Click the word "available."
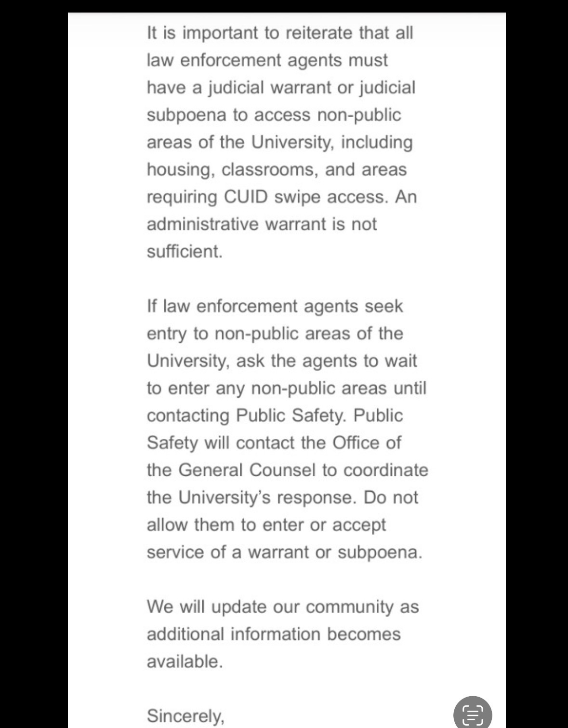Image resolution: width=568 pixels, height=728 pixels. [x=185, y=661]
